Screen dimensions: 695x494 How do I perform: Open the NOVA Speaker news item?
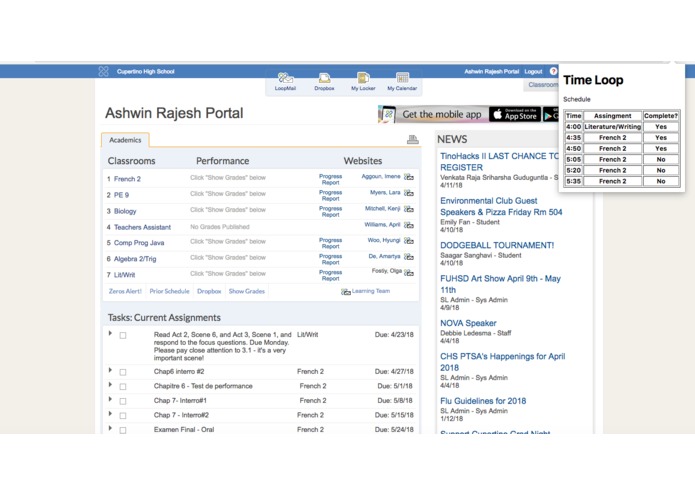468,323
